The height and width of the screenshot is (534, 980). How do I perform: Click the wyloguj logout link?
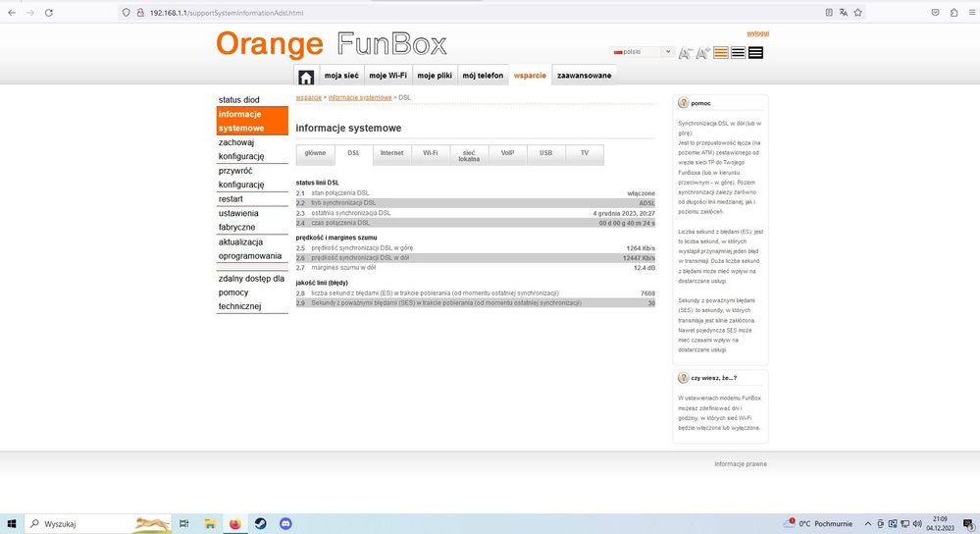point(757,33)
